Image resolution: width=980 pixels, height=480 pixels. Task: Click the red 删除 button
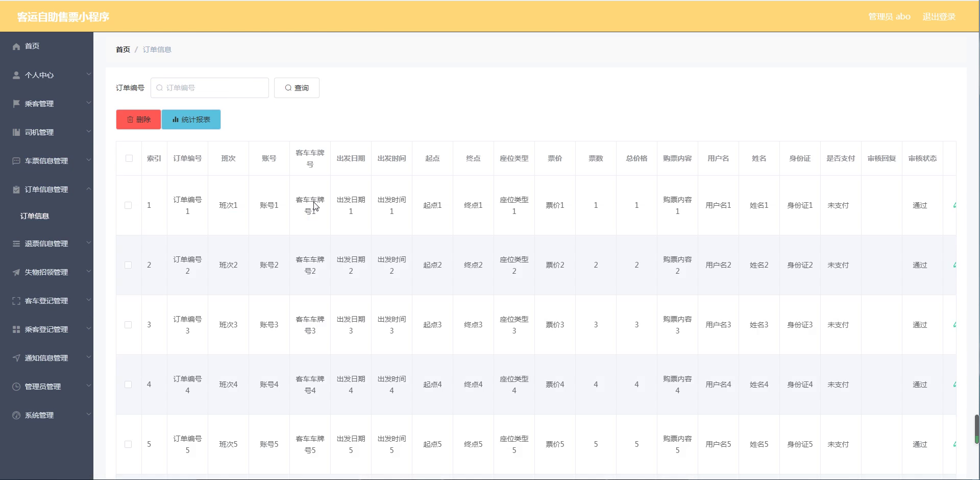click(x=138, y=119)
